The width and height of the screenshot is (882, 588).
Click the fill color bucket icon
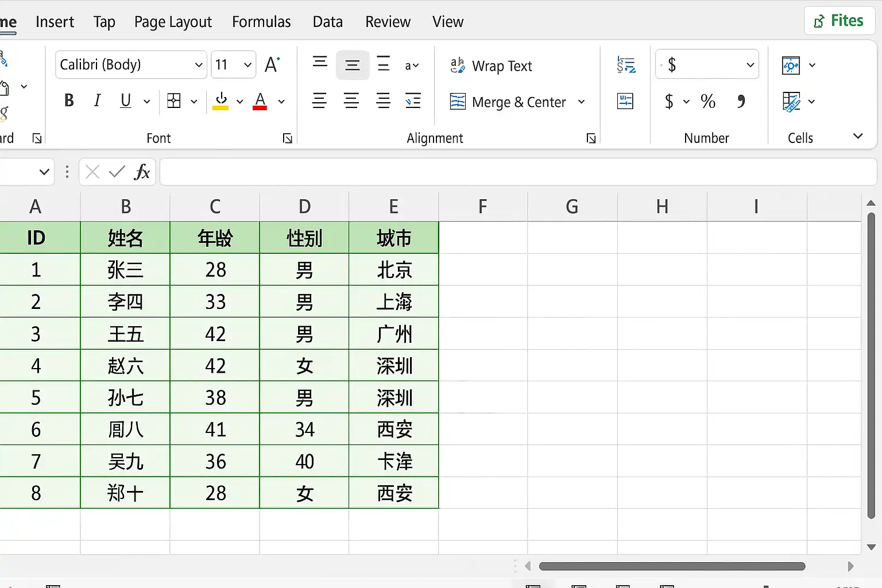click(x=220, y=101)
